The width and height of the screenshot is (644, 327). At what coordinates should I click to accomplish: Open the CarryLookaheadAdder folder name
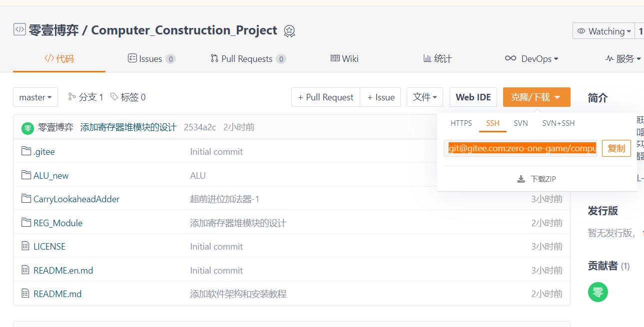[x=76, y=199]
